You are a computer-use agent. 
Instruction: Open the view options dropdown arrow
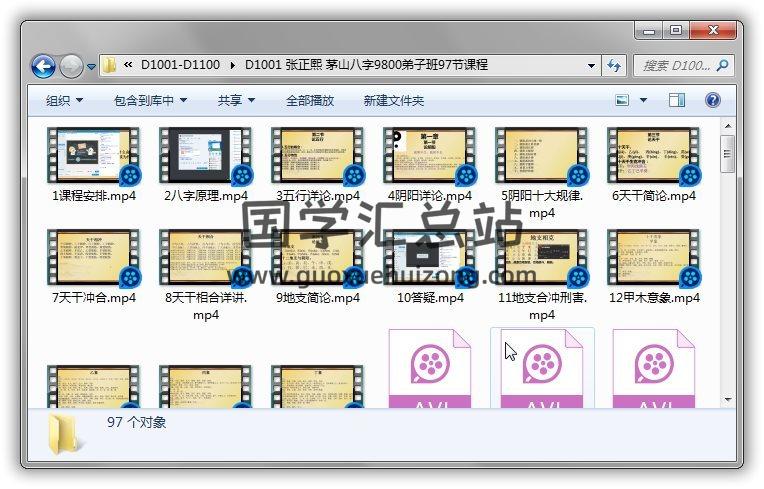(x=643, y=100)
